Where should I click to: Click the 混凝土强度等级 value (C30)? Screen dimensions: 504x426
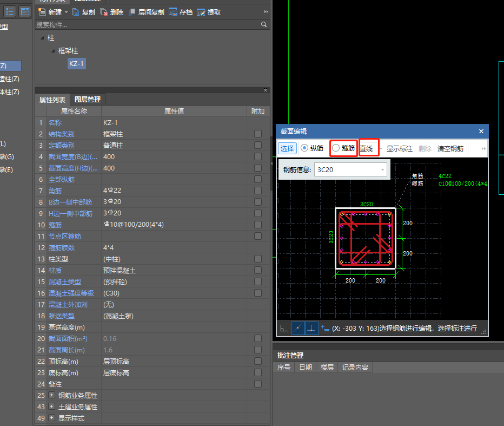[174, 293]
